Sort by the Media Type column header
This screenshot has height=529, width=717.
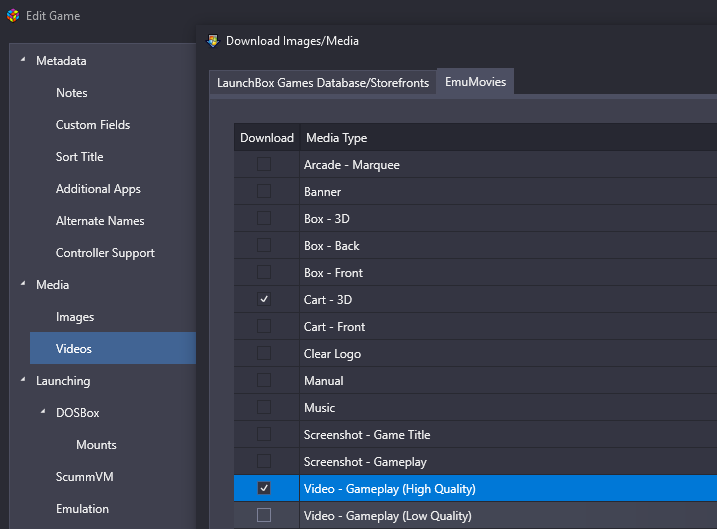click(x=337, y=138)
